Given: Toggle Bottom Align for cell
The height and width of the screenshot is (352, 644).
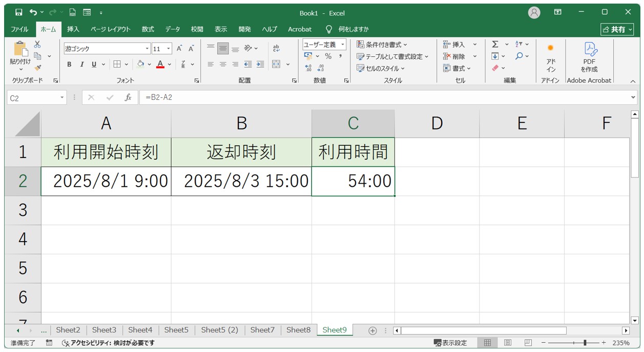Looking at the screenshot, I should (235, 49).
